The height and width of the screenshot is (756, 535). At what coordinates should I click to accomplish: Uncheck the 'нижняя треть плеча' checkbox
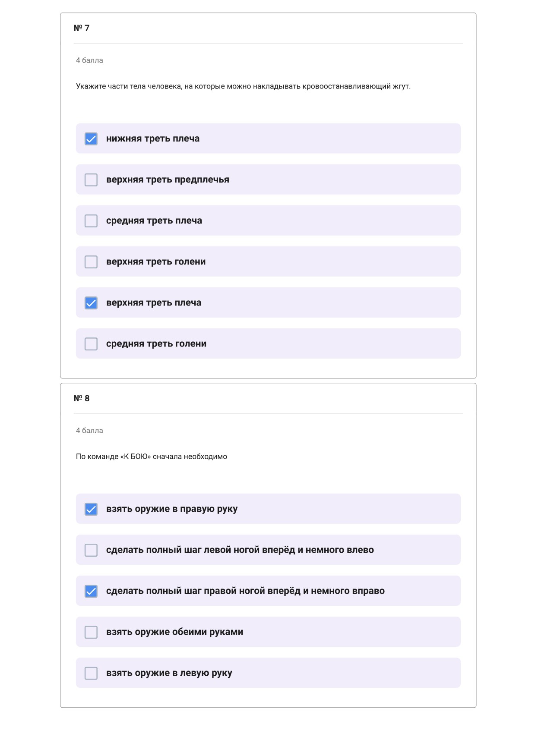(91, 139)
